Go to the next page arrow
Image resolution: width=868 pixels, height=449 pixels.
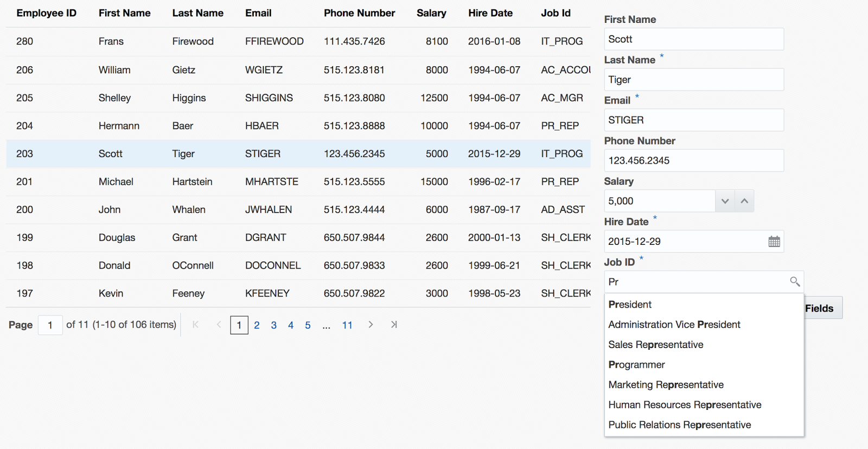pos(371,325)
